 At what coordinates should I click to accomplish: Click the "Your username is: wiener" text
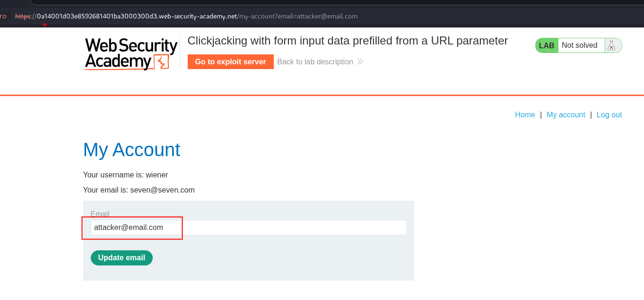125,175
